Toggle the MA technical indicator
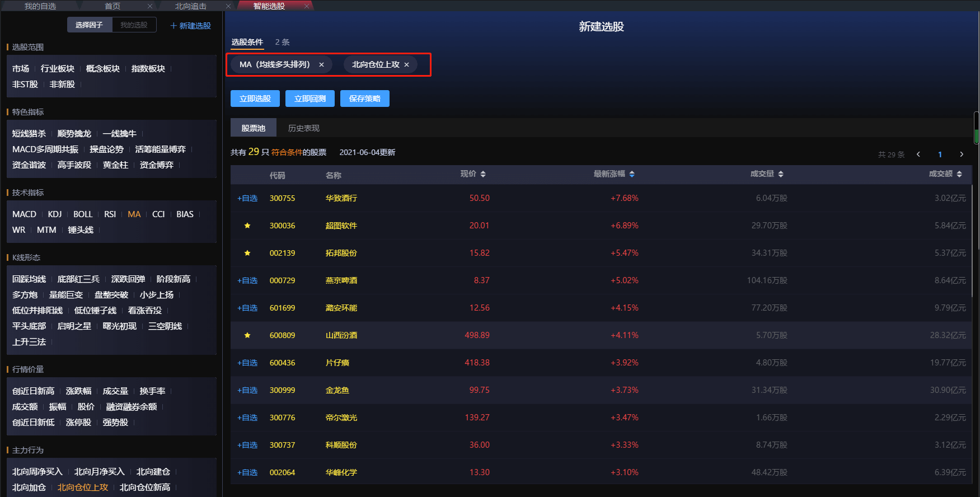 (134, 214)
